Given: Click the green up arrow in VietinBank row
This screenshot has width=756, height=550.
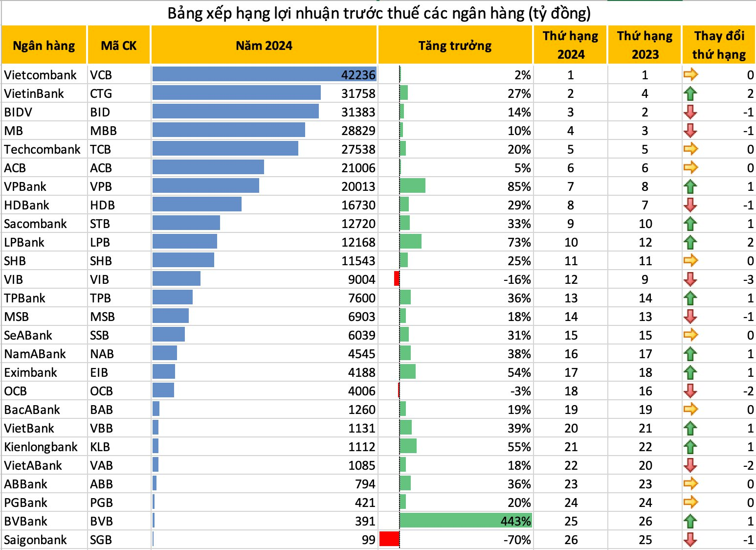Looking at the screenshot, I should 690,93.
